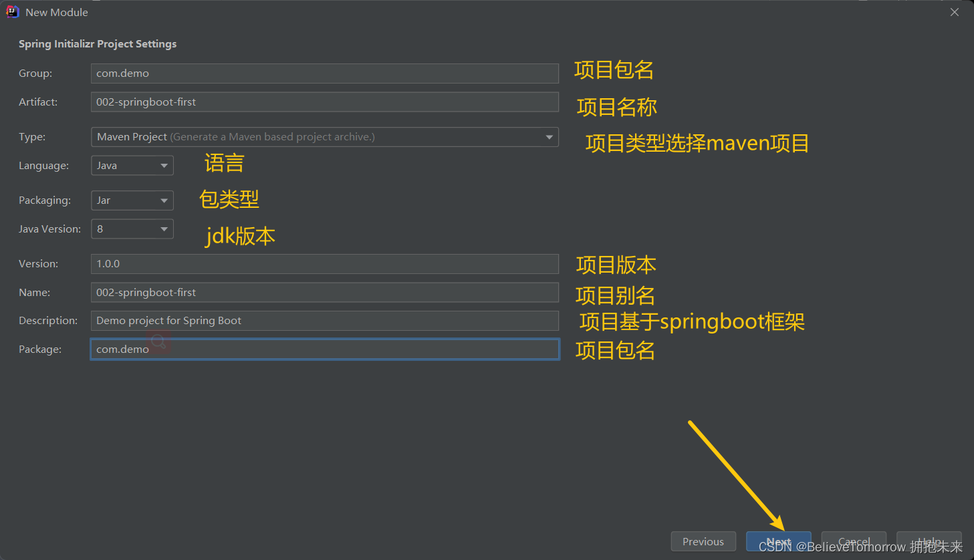Go back with the Previous button
Screen dimensions: 974x560
(x=703, y=542)
